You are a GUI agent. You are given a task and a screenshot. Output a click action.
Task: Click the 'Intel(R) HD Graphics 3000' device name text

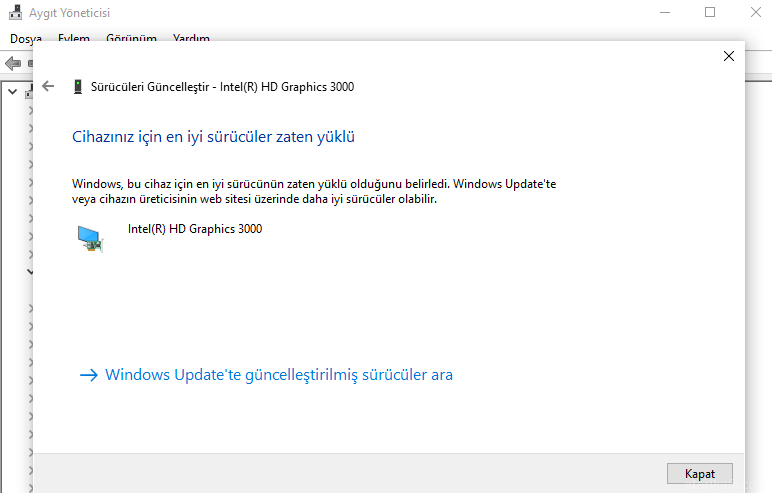click(x=195, y=229)
